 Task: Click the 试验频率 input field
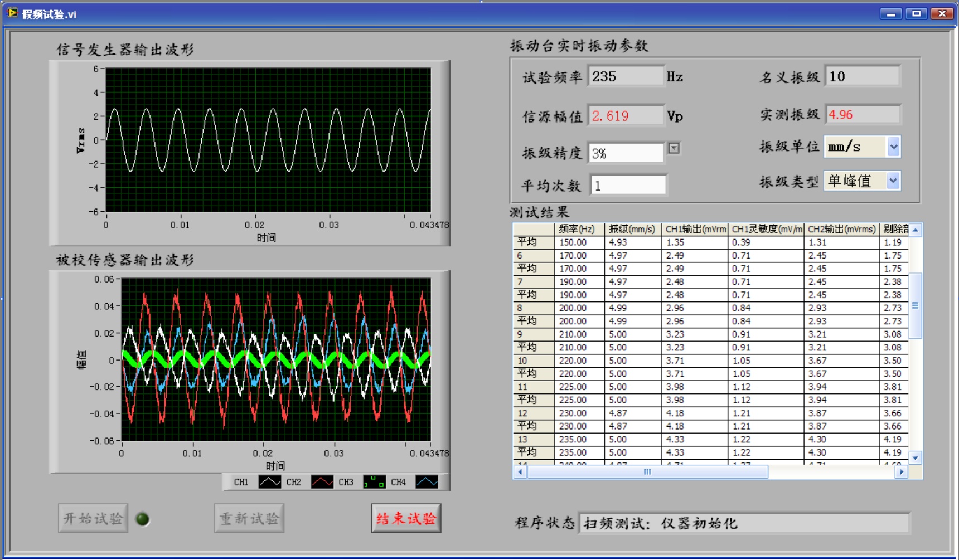626,76
